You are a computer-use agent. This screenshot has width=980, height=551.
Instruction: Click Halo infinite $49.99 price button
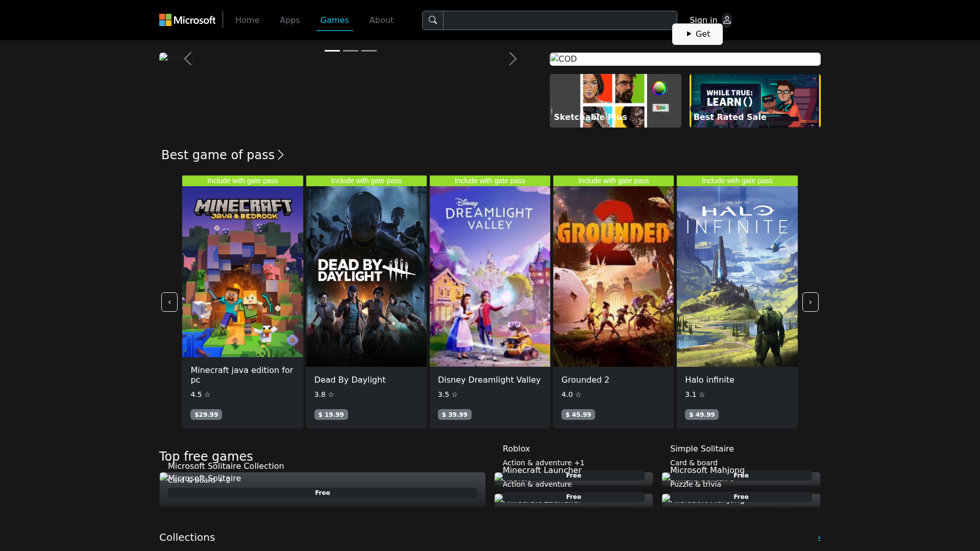[702, 415]
